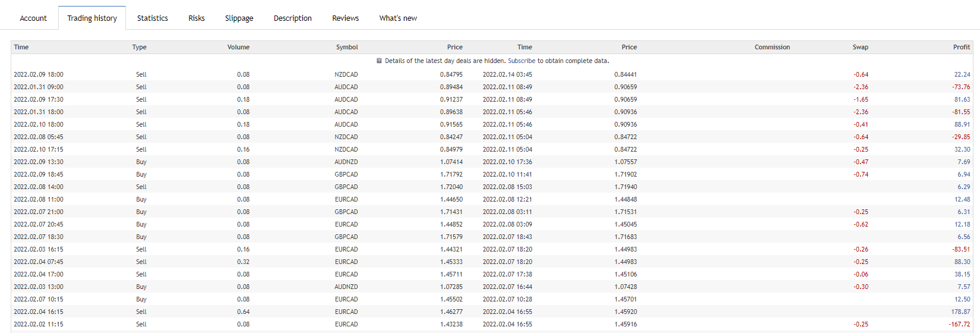
Task: Click the open price 1.72040
Action: point(451,187)
